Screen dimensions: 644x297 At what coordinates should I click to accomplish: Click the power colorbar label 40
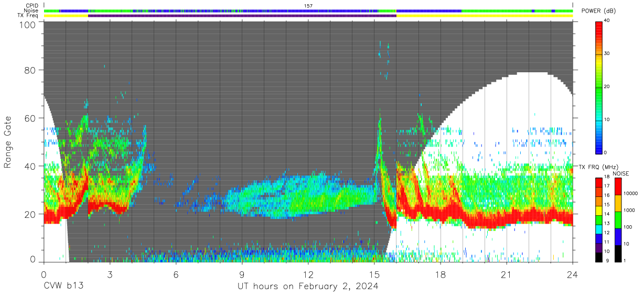[x=606, y=20]
